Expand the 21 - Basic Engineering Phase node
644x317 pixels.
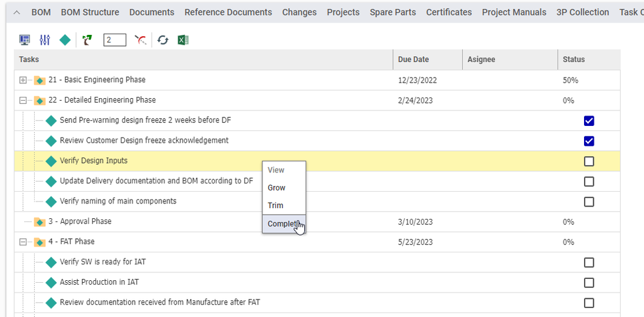(x=23, y=80)
